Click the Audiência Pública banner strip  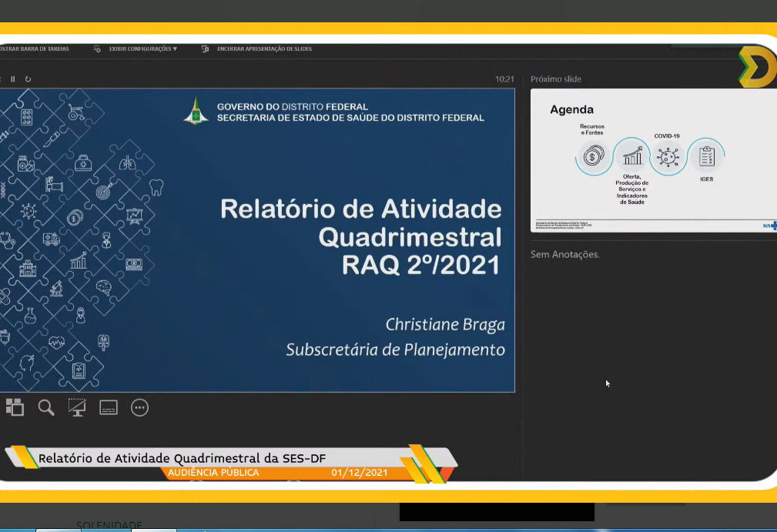(x=213, y=473)
